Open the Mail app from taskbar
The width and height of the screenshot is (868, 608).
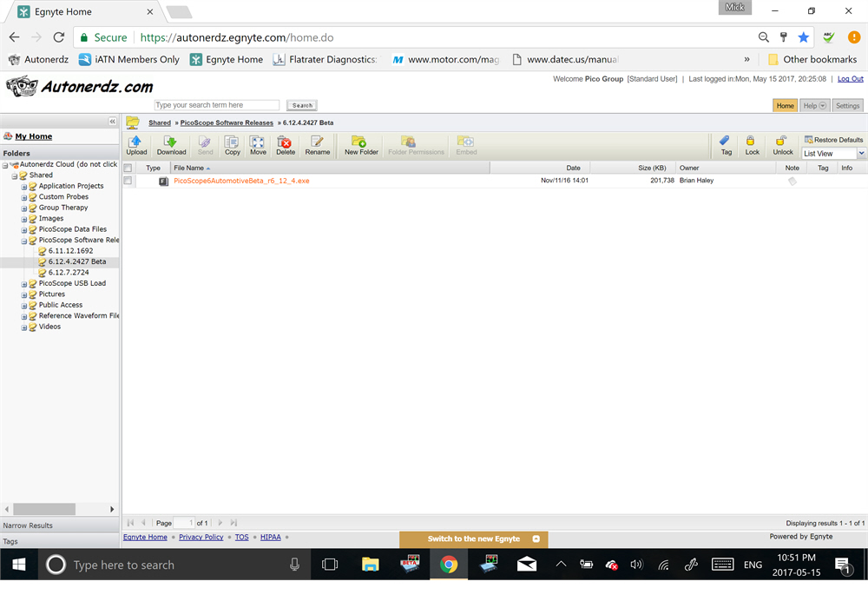(x=527, y=565)
